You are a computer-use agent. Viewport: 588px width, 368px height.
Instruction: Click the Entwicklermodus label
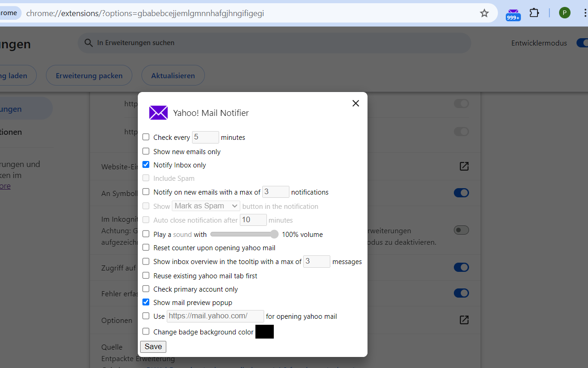pyautogui.click(x=539, y=43)
